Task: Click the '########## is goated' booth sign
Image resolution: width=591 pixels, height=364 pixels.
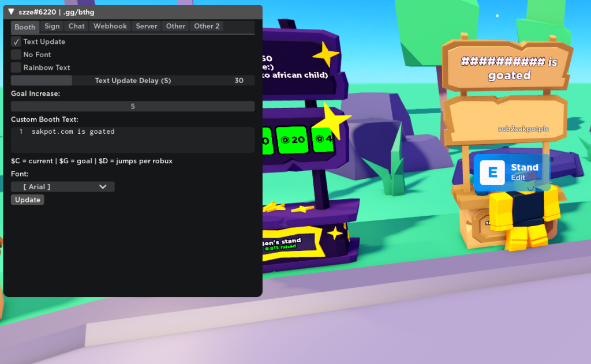Action: coord(509,68)
